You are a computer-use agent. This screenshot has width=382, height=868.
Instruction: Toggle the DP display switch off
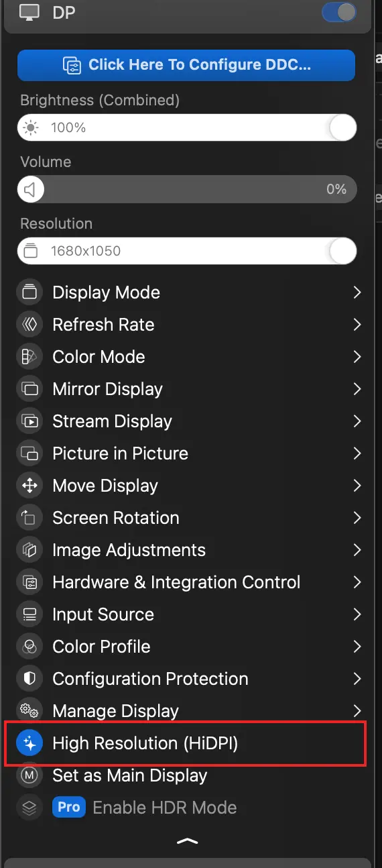[339, 12]
